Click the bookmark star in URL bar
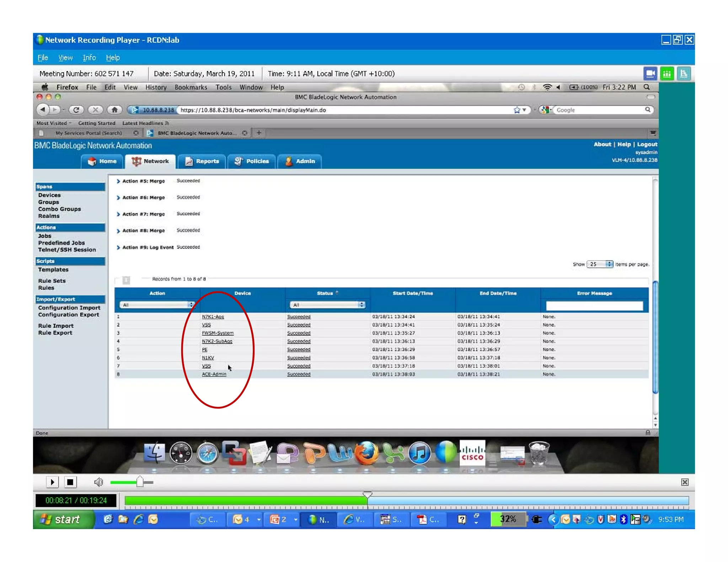Screen dimensions: 728x562 pos(517,110)
